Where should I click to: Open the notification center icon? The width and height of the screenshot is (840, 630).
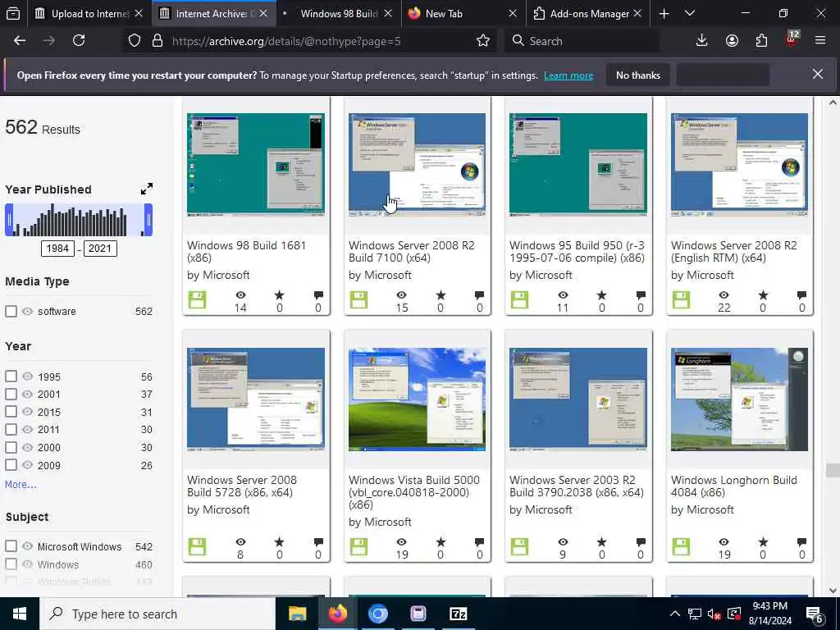click(x=815, y=614)
